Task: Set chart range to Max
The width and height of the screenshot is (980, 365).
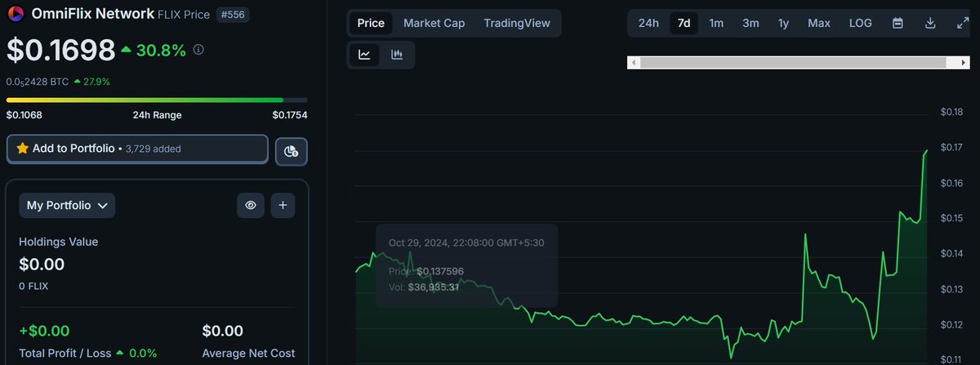Action: (819, 23)
